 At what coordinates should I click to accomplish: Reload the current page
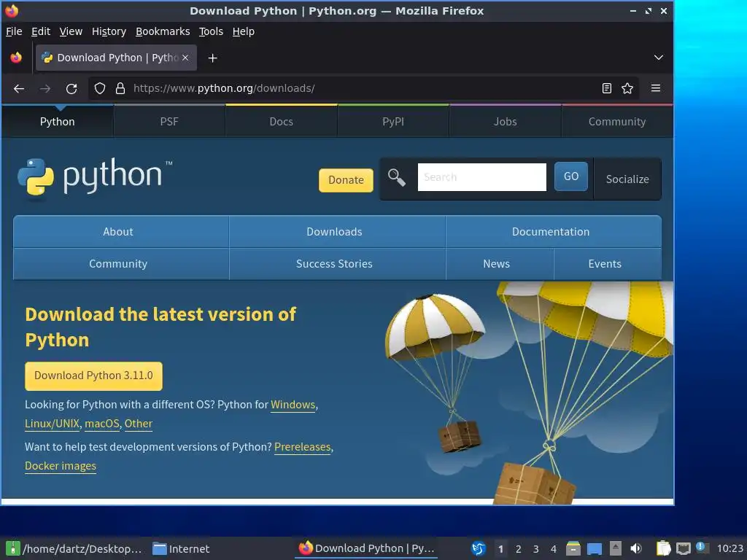71,88
